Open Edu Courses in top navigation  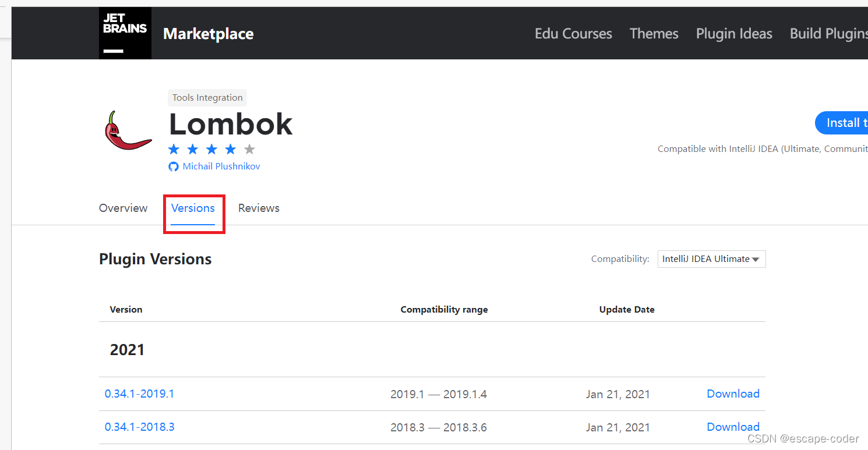point(573,34)
